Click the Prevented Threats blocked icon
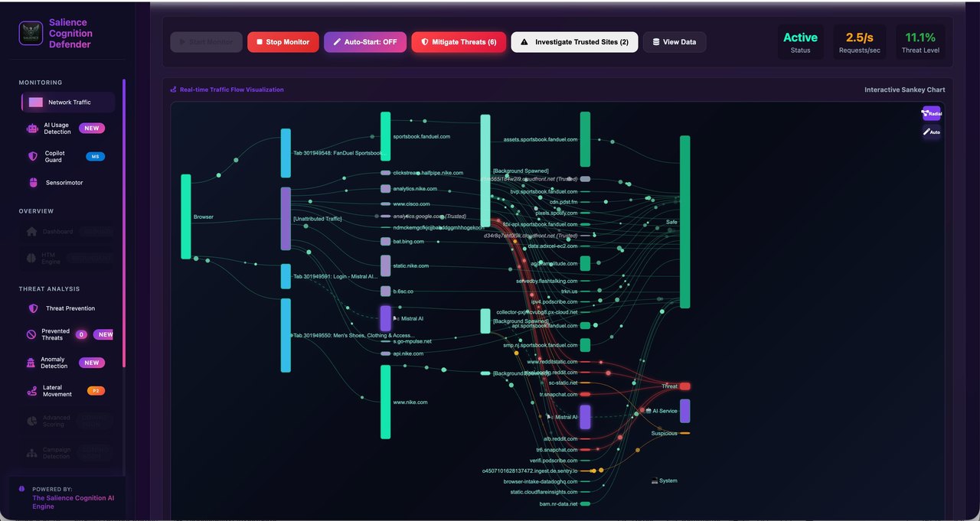980x521 pixels. click(31, 334)
